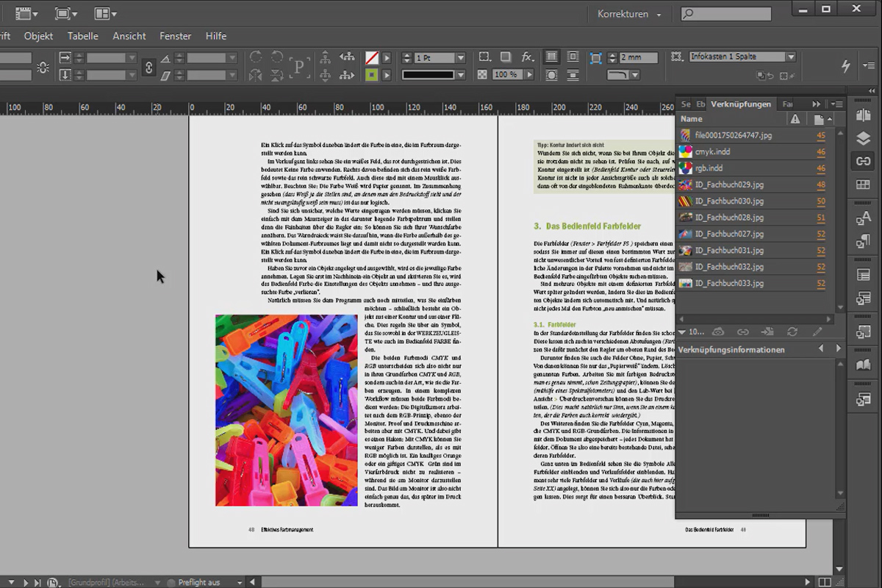The image size is (882, 588).
Task: Select Wrap around bounding box option
Action: (x=573, y=57)
